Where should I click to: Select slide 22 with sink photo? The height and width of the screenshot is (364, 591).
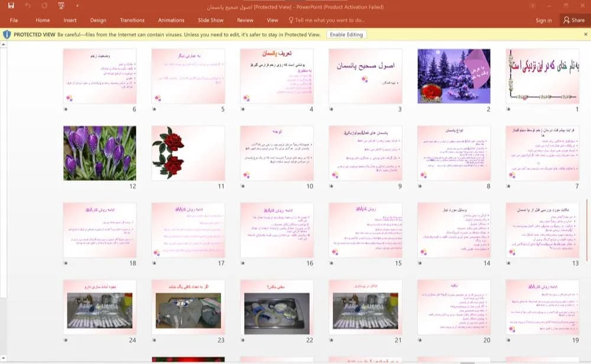(x=277, y=307)
